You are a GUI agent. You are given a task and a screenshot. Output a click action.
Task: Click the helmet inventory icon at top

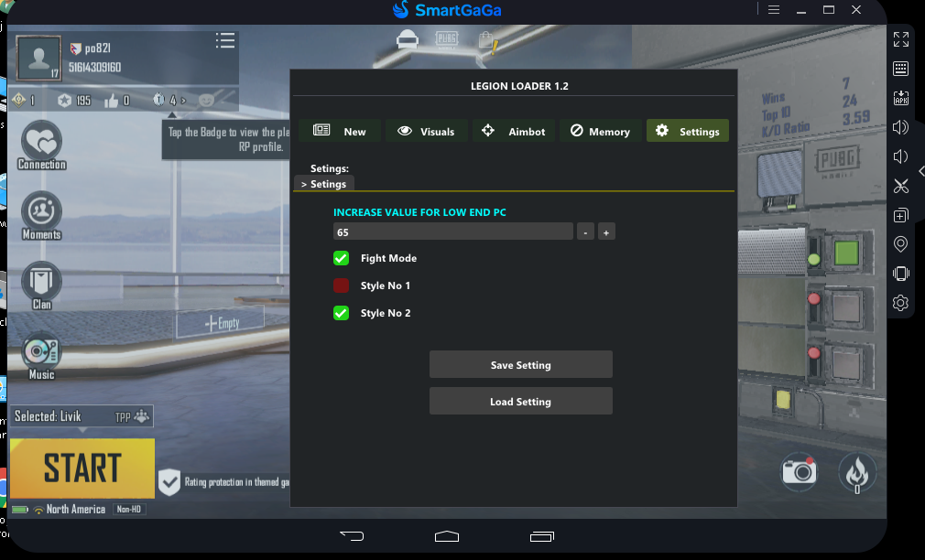coord(408,39)
